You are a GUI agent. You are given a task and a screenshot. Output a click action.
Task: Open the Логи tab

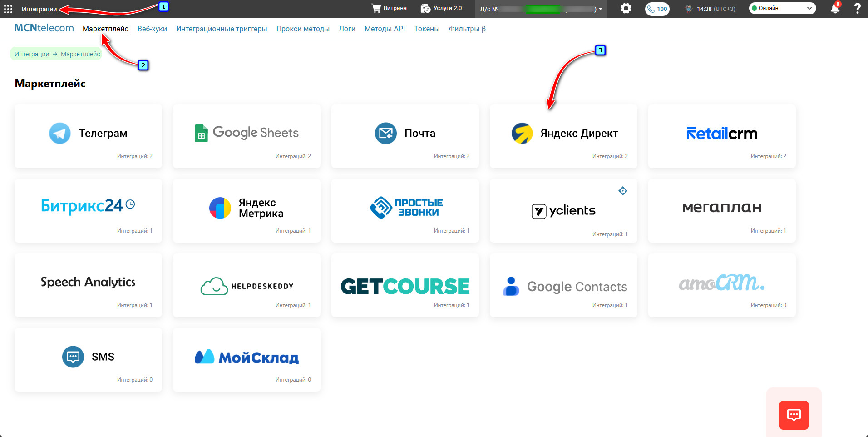[347, 29]
